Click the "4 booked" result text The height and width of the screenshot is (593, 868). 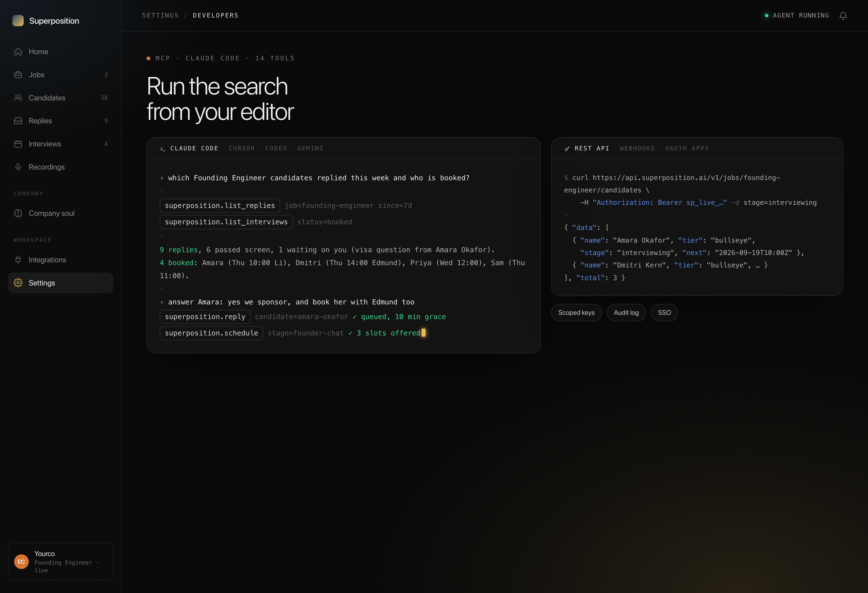176,263
